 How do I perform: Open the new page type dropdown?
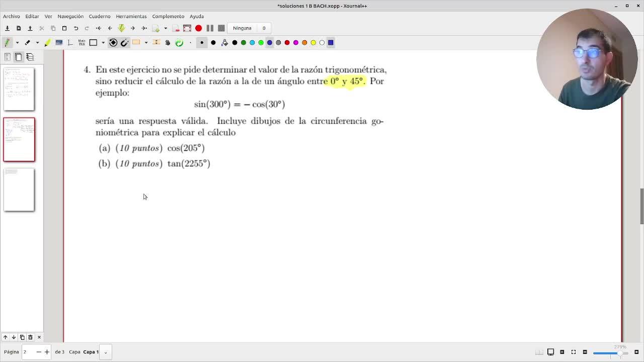pos(165,28)
